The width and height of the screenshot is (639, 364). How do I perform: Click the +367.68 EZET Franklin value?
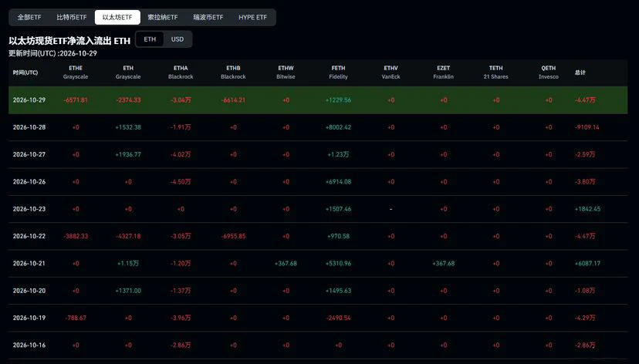(444, 264)
